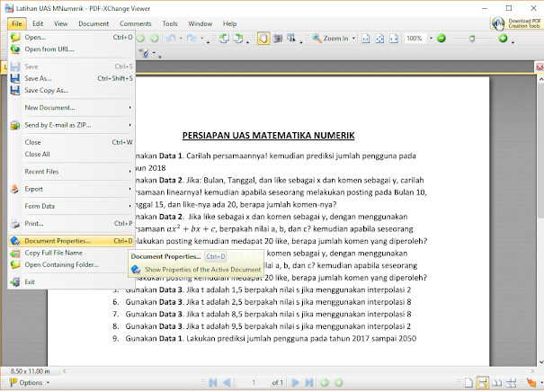544x392 pixels.
Task: Click the green minus zoom out button
Action: (441, 38)
